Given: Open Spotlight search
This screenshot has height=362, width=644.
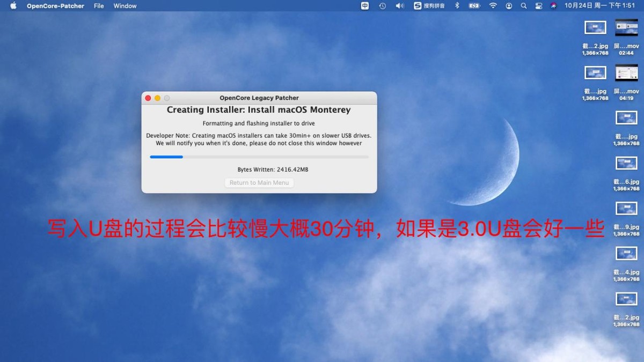Looking at the screenshot, I should click(523, 6).
